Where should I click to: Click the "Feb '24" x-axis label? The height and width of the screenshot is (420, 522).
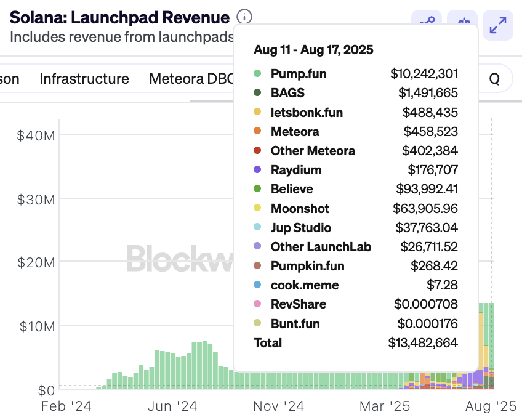pyautogui.click(x=66, y=406)
